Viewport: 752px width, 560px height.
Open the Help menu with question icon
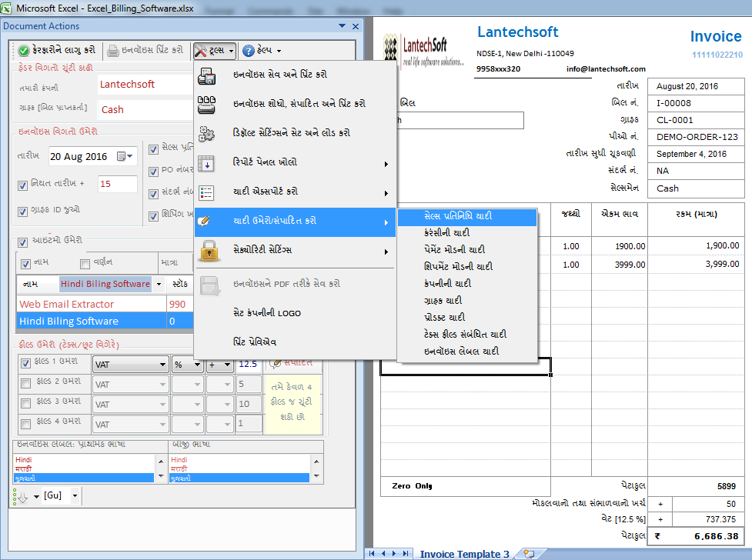(x=262, y=50)
